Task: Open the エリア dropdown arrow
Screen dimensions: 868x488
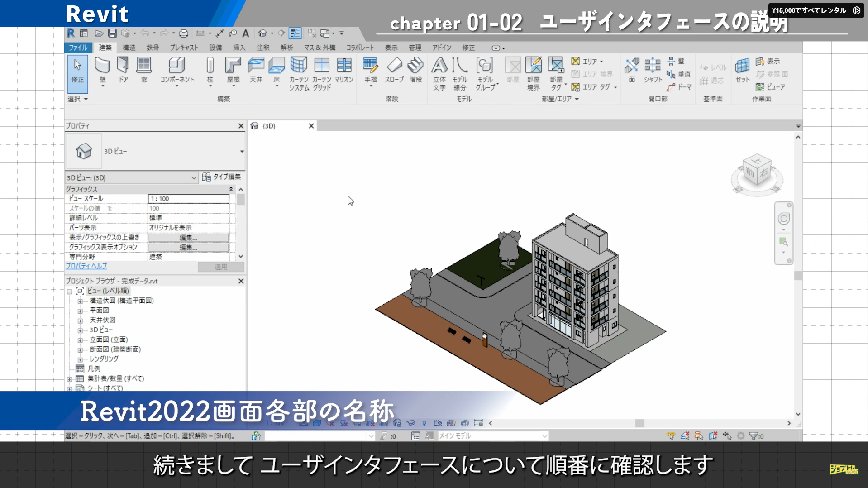Action: click(601, 61)
